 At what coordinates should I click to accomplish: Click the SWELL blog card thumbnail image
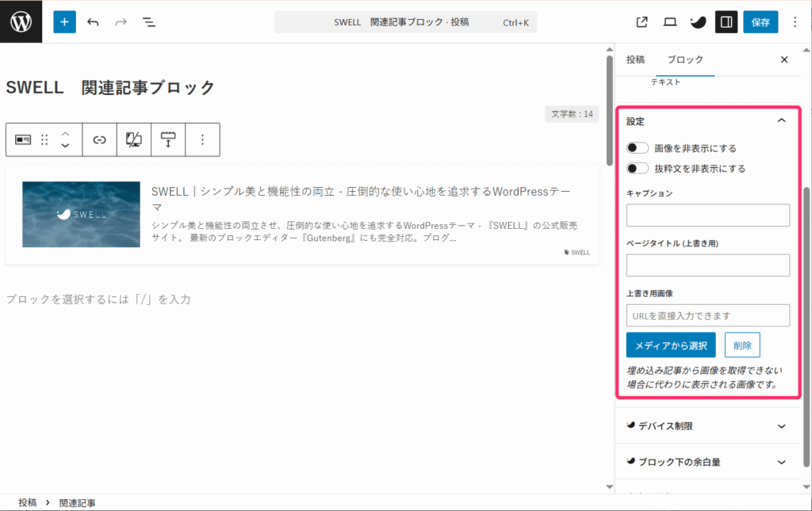82,214
